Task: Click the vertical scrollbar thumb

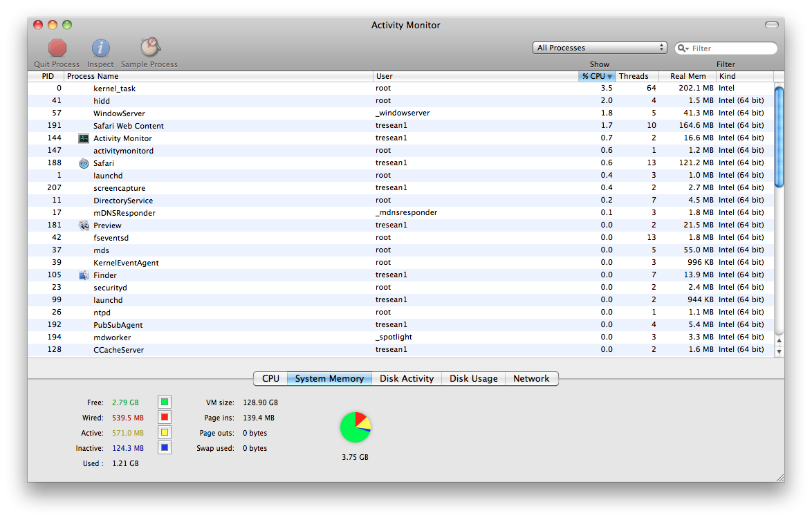Action: point(779,137)
